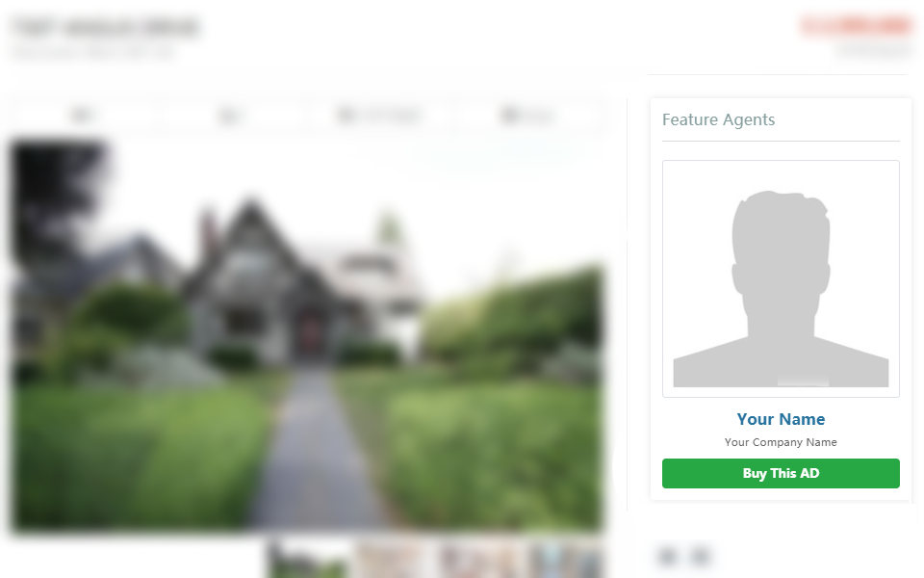Click the Feature Agents heading
924x578 pixels.
point(718,119)
